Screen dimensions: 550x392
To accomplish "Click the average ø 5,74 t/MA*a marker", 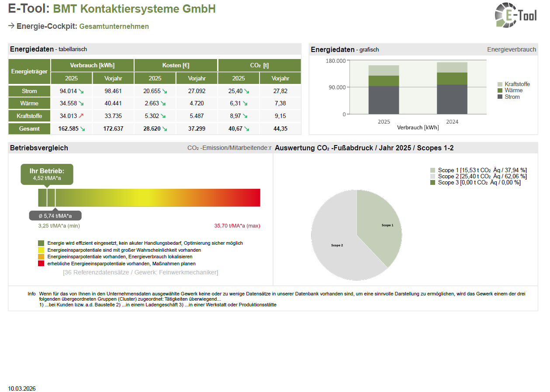I will (55, 216).
